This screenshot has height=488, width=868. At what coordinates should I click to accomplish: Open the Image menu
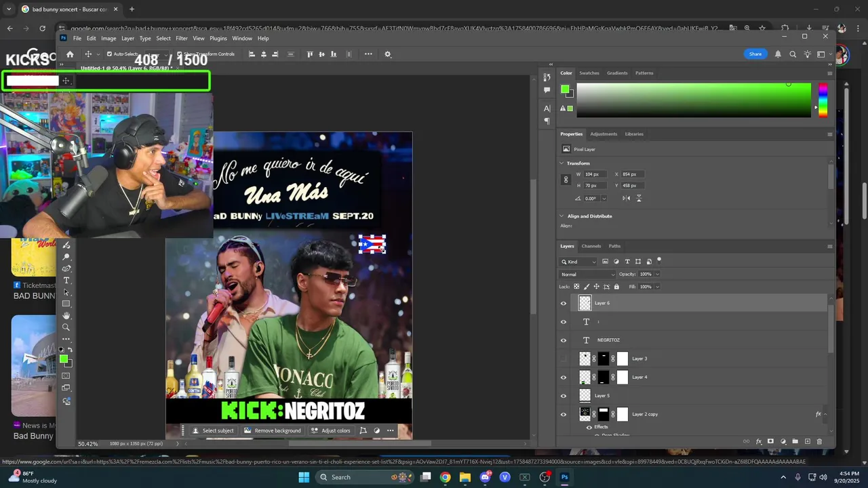[108, 39]
